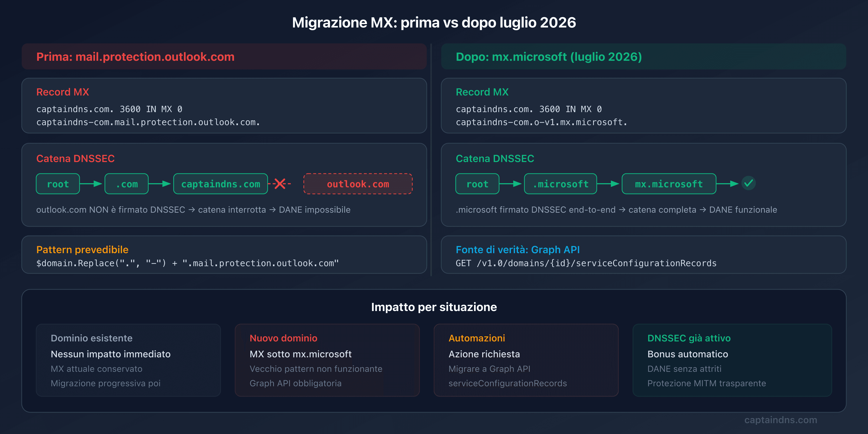Viewport: 868px width, 434px height.
Task: Click the mx.microsoft node in the DNSSEC chain
Action: click(669, 184)
